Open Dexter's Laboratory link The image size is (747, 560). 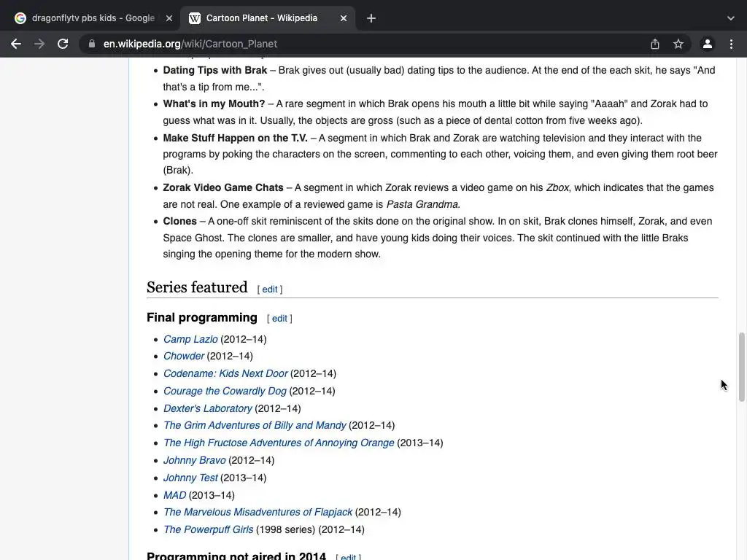[208, 408]
